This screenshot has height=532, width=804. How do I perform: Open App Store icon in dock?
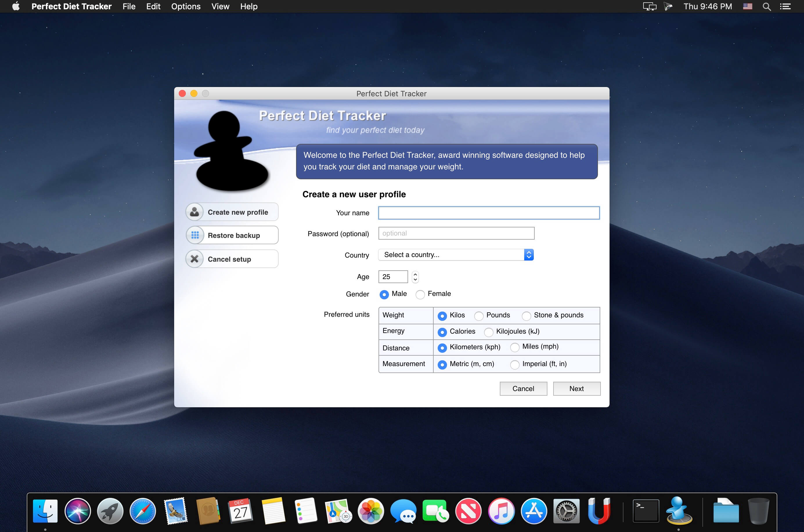pos(534,511)
